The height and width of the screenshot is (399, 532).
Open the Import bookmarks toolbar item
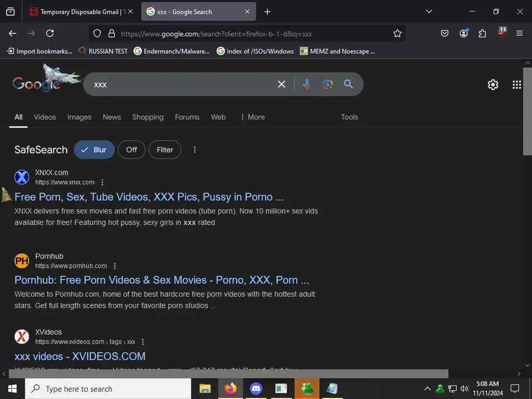pos(39,51)
